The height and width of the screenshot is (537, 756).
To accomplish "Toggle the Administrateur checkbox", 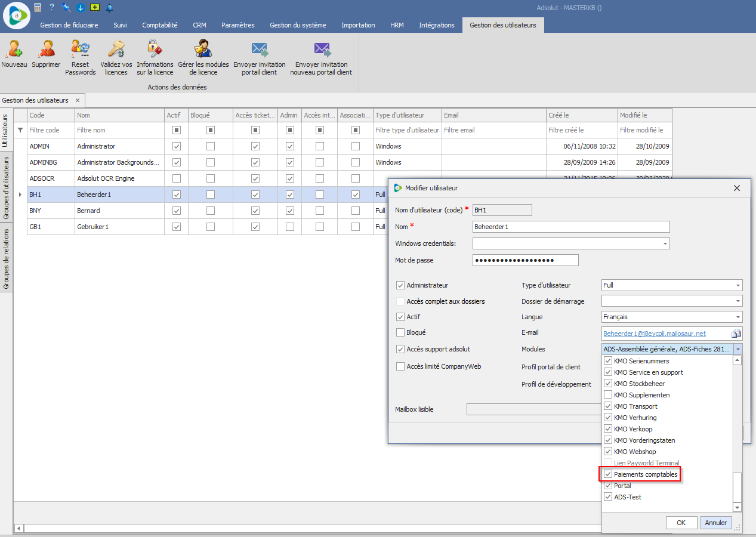I will click(x=400, y=286).
